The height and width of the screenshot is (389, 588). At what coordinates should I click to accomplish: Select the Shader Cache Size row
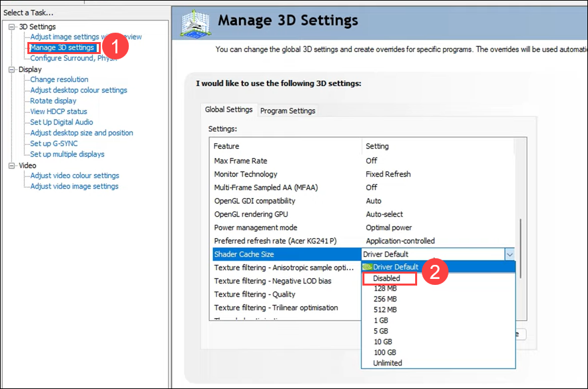tap(286, 254)
